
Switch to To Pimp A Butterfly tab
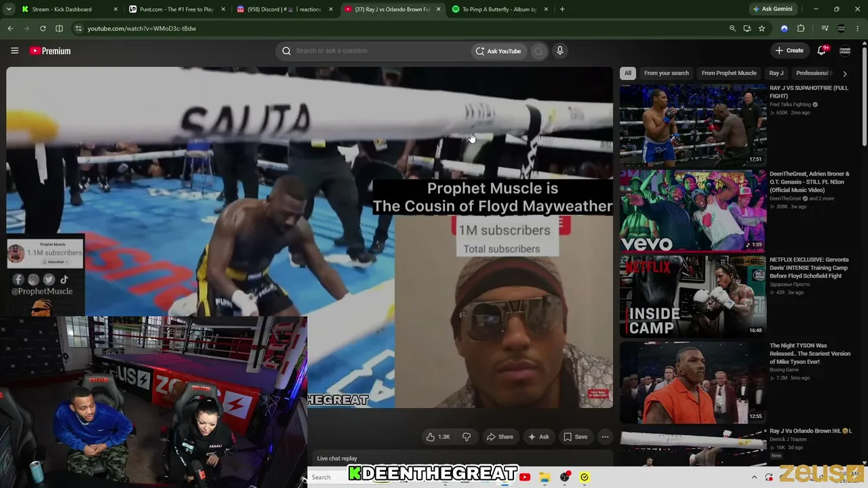(x=499, y=9)
